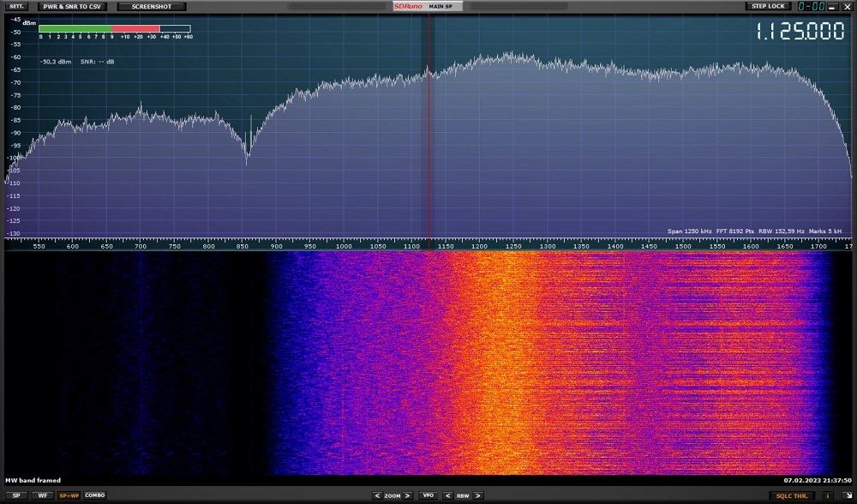Click the zoom in right arrow

tap(409, 495)
